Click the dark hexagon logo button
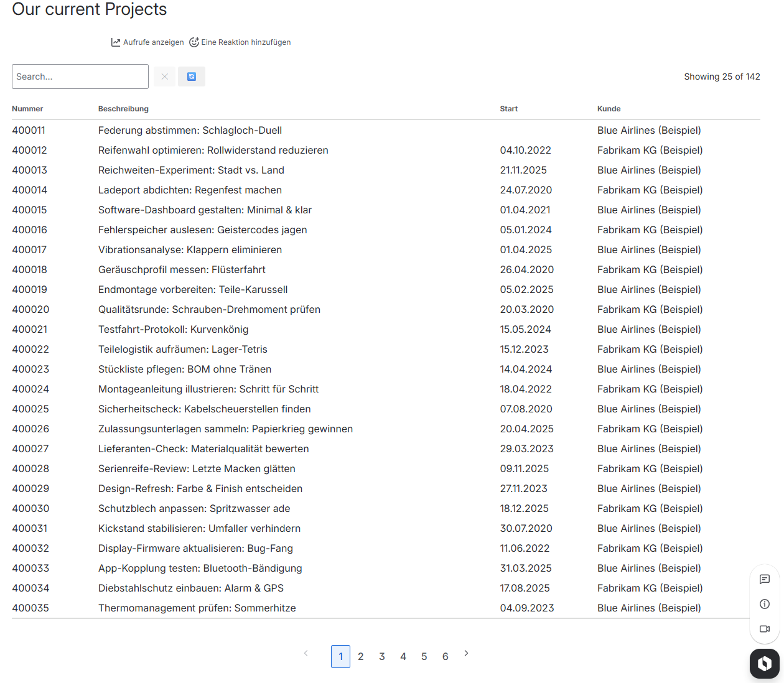 [765, 664]
